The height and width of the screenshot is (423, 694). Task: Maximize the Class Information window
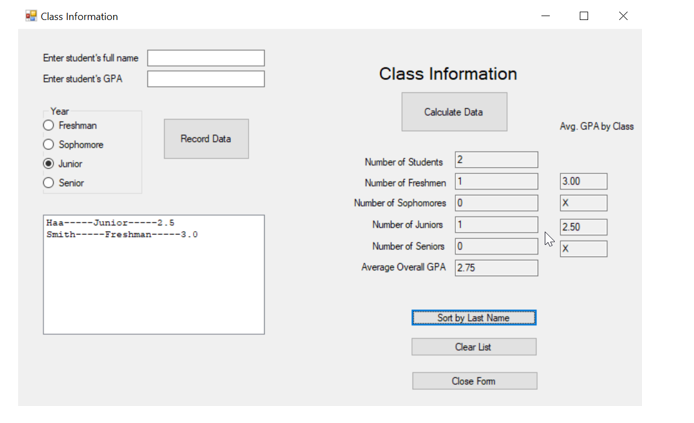pos(584,16)
